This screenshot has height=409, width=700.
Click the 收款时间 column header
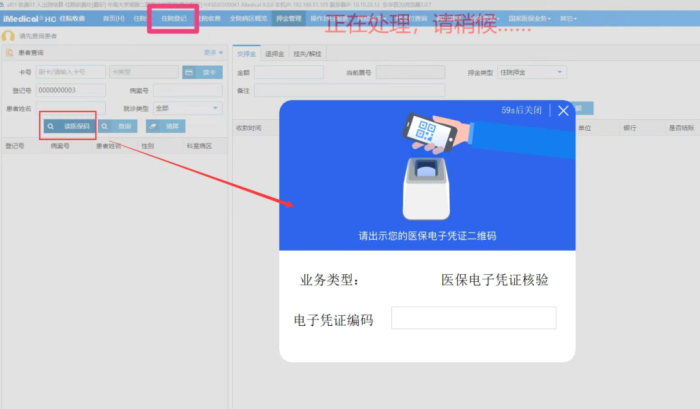pos(249,128)
